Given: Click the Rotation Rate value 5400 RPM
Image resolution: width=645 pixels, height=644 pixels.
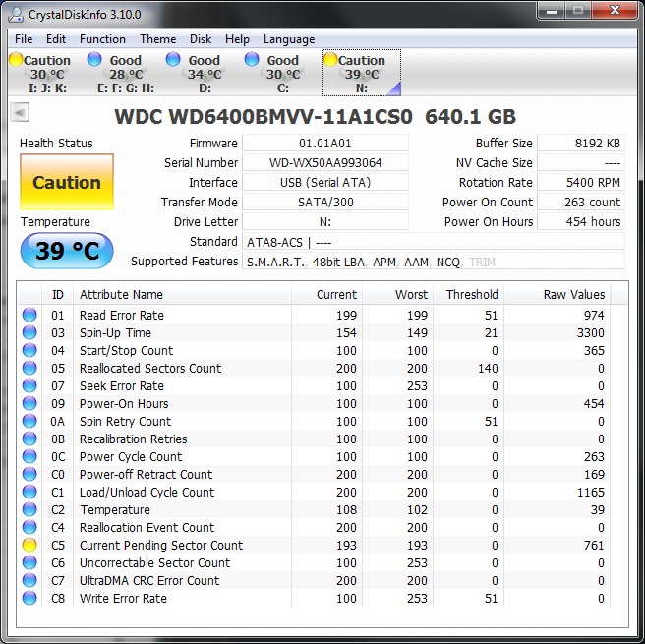Looking at the screenshot, I should pos(581,183).
